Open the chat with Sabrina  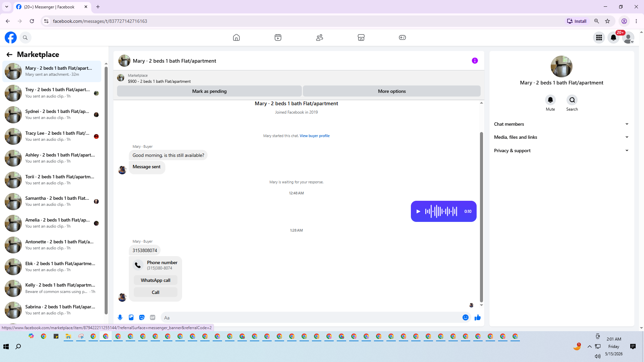coord(52,310)
